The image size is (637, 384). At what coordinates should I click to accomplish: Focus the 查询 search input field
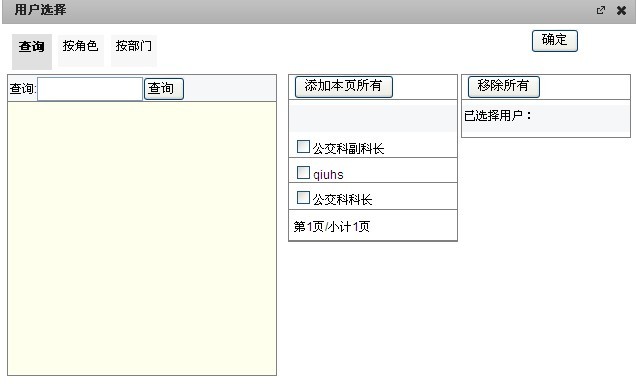90,89
